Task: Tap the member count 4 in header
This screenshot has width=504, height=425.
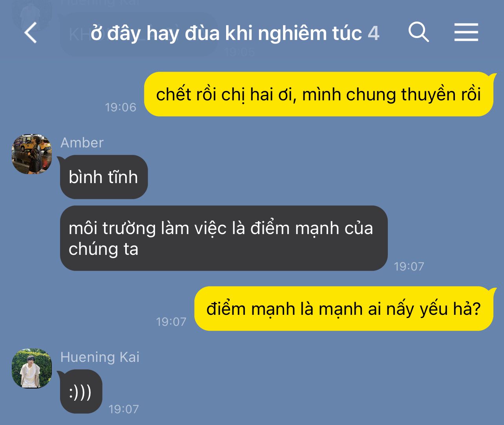Action: tap(374, 33)
